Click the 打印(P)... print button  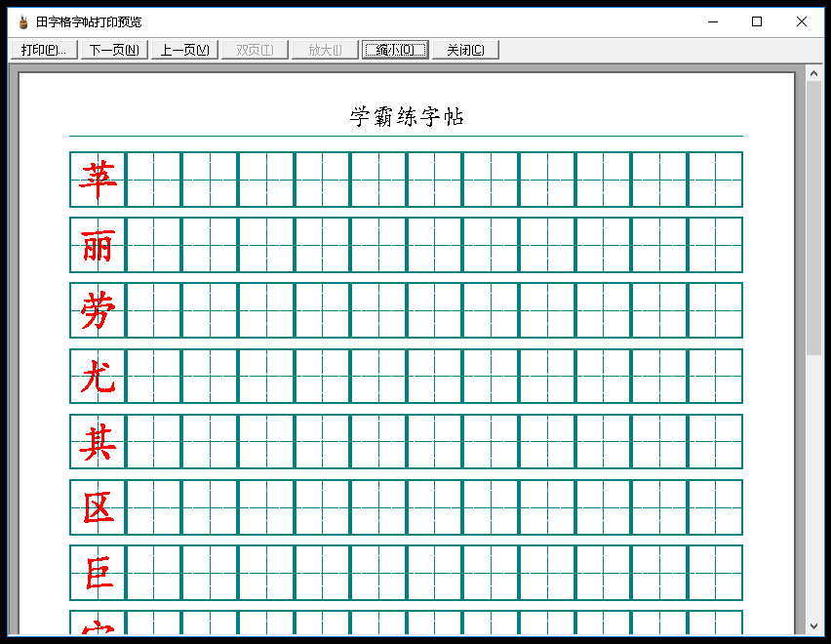[x=44, y=50]
